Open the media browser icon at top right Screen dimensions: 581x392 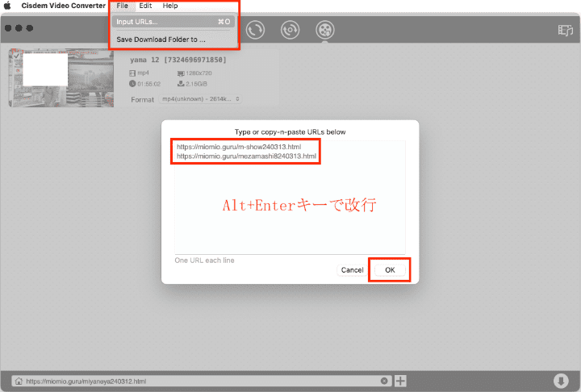pyautogui.click(x=566, y=30)
